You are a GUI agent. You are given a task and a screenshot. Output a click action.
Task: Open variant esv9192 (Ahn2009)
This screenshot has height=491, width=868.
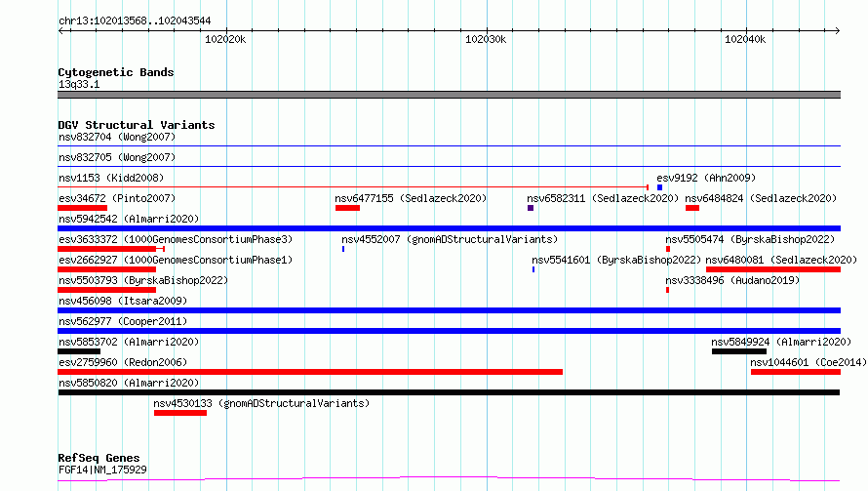tap(706, 178)
